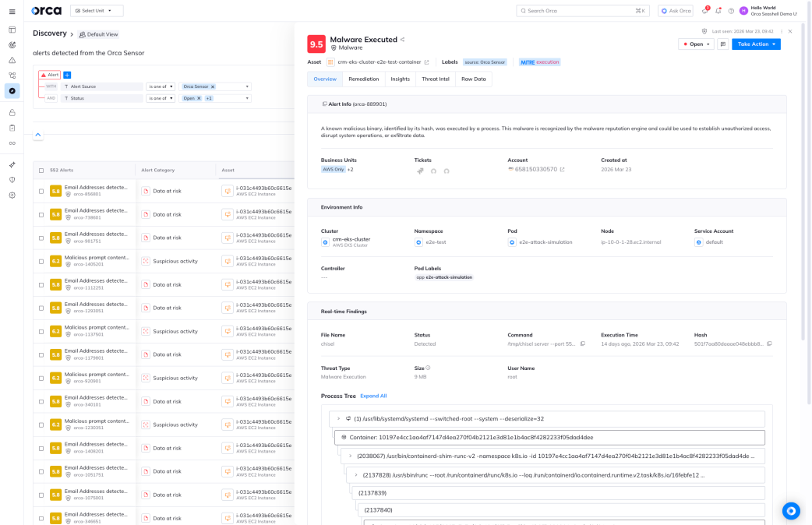812x525 pixels.
Task: Open the settings gear in sidebar
Action: pyautogui.click(x=12, y=196)
